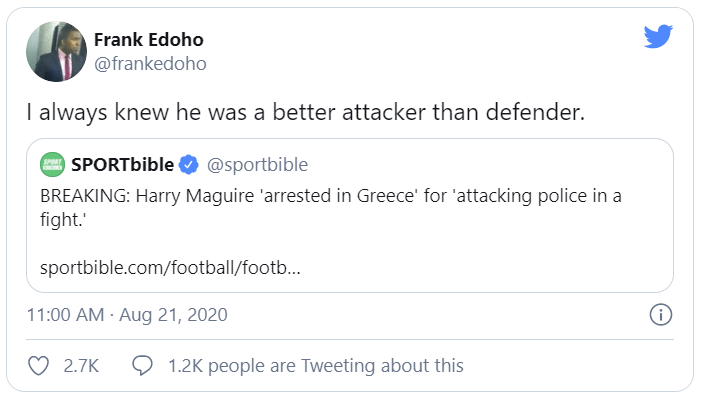Click the 2.7K likes count
Viewport: 706px width, 402px height.
pos(81,365)
